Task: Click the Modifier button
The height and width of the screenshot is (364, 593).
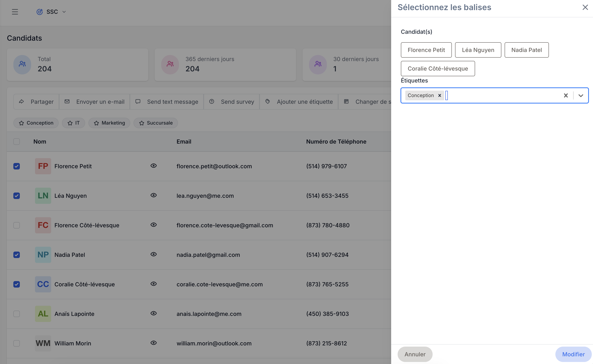Action: [573, 354]
